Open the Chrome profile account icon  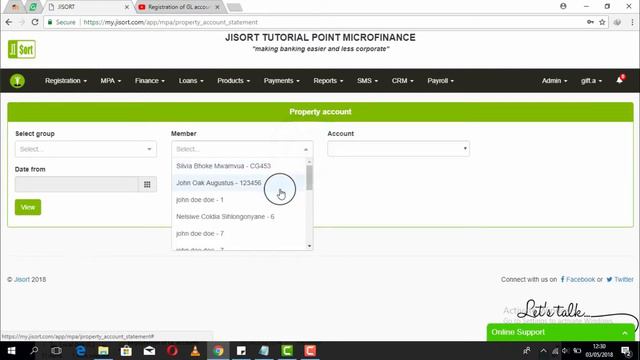(563, 6)
